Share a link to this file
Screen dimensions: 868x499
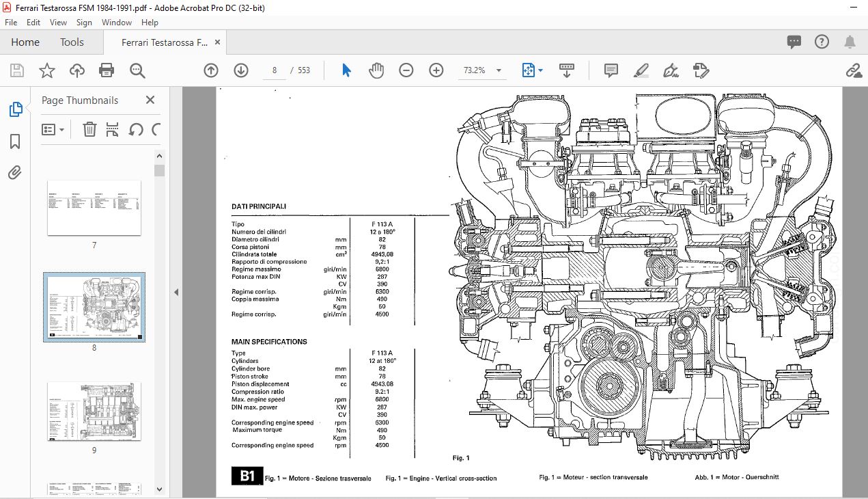click(852, 70)
